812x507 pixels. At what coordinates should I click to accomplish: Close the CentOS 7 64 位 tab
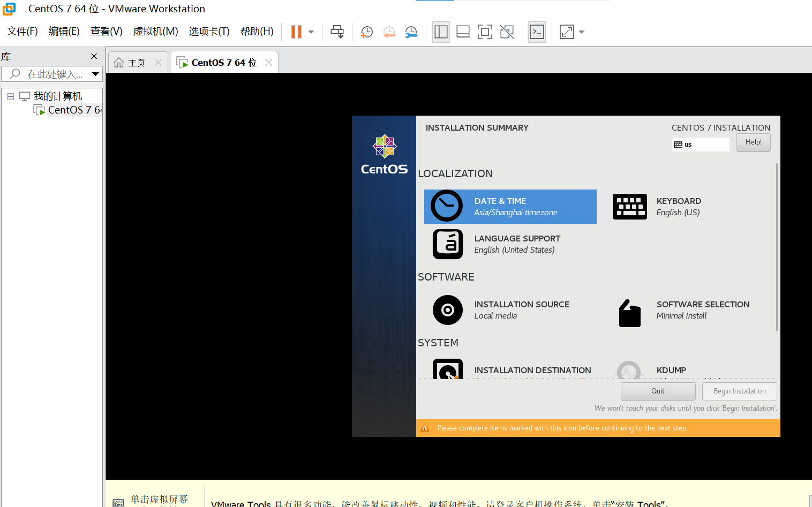click(x=269, y=63)
